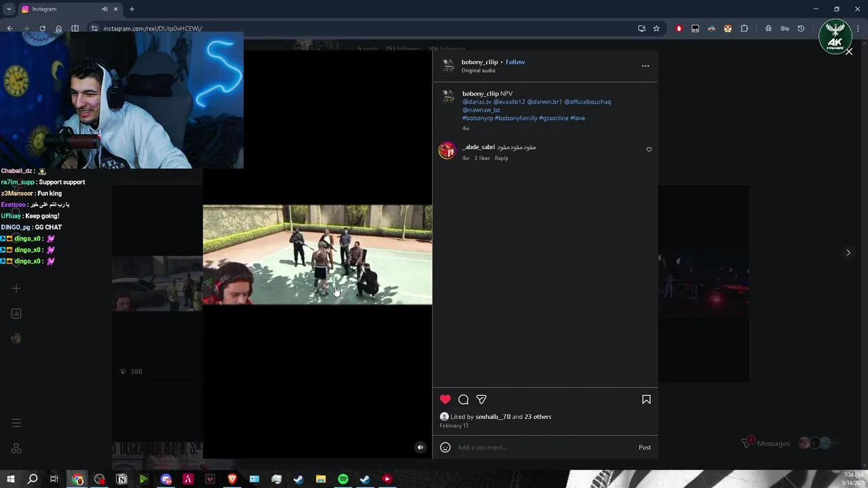868x488 pixels.
Task: Open a new browser tab
Action: point(132,9)
